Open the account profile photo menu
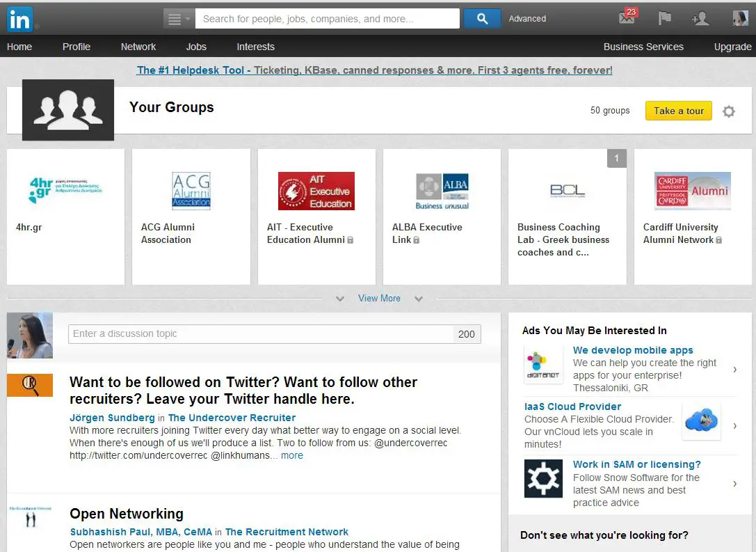 click(741, 18)
